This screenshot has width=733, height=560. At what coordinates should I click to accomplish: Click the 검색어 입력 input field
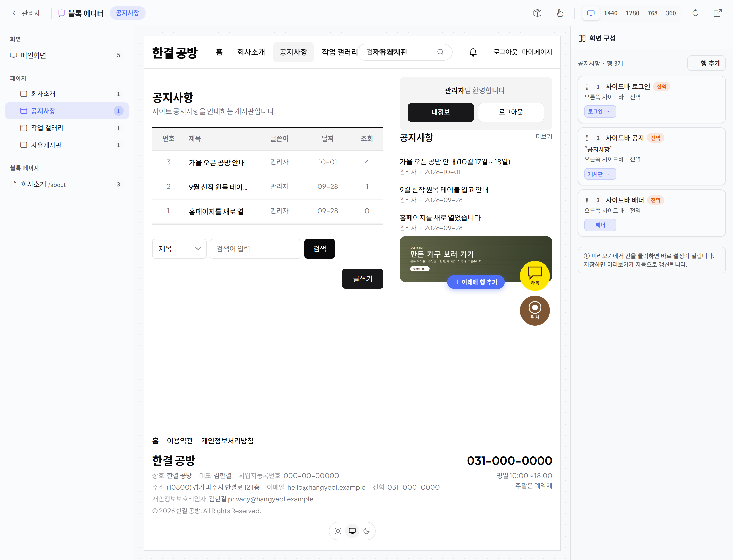(x=255, y=249)
